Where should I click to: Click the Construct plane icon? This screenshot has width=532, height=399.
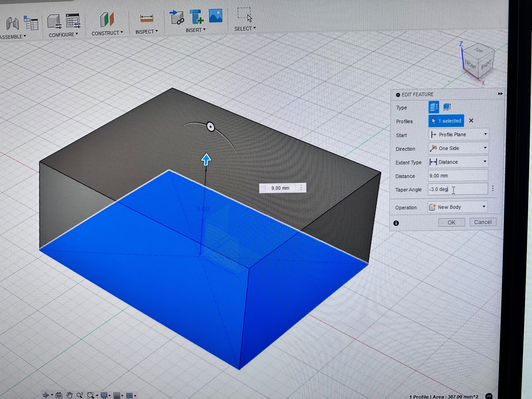[107, 20]
